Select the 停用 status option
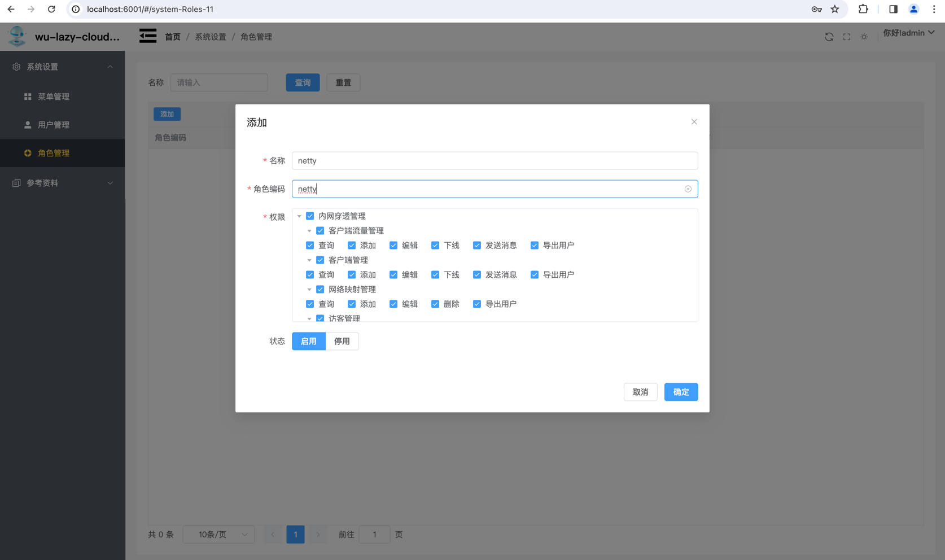The width and height of the screenshot is (945, 560). click(342, 341)
